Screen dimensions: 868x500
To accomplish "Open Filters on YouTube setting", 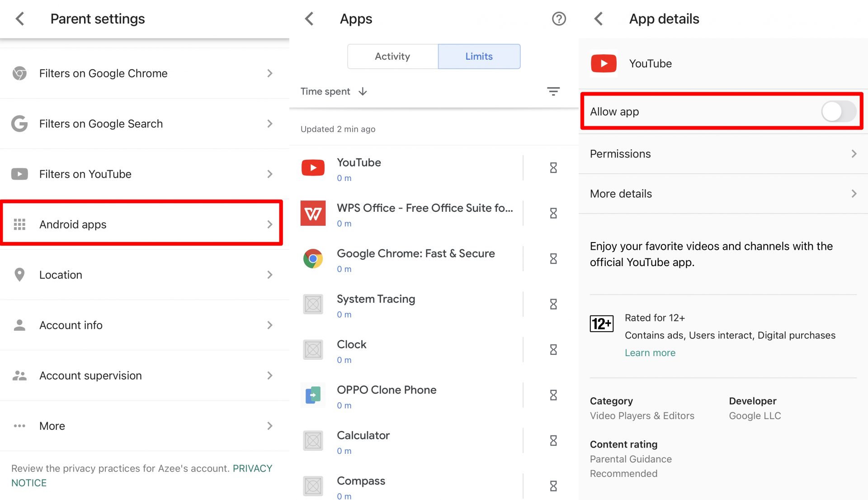I will pos(144,174).
